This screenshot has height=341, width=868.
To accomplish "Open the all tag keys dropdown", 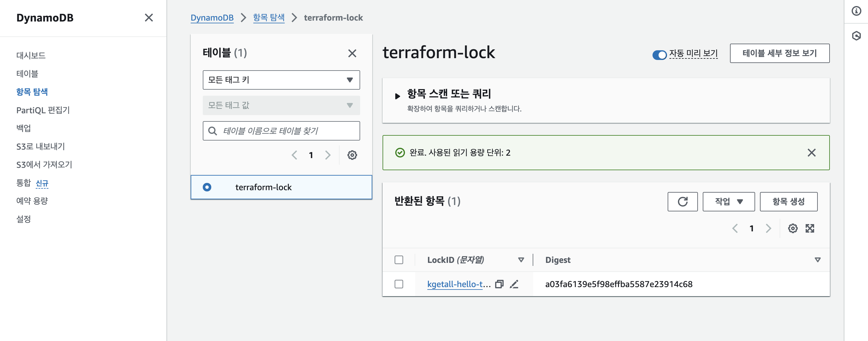I will tap(281, 80).
